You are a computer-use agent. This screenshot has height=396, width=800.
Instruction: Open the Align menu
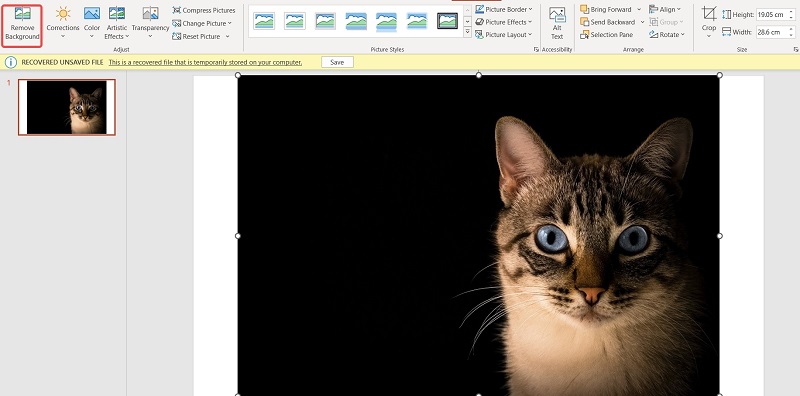point(665,9)
